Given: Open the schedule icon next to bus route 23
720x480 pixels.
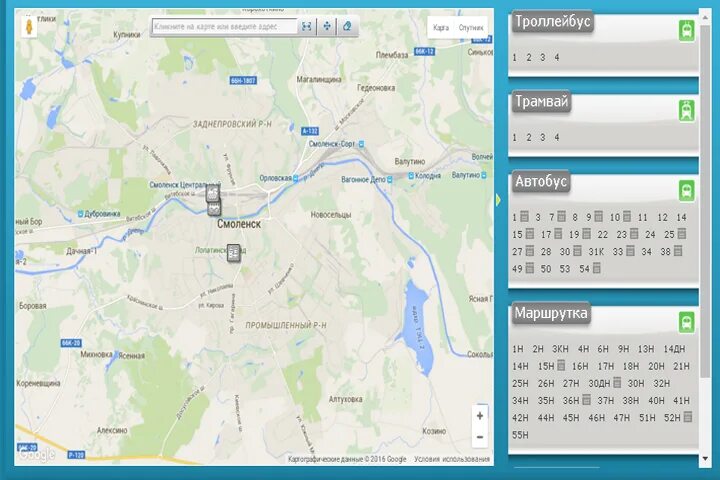Looking at the screenshot, I should 634,234.
